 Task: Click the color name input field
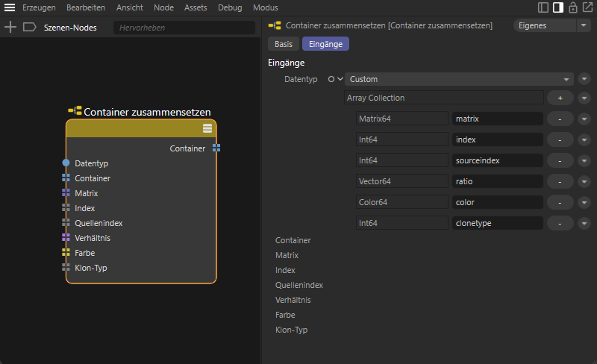pos(497,202)
